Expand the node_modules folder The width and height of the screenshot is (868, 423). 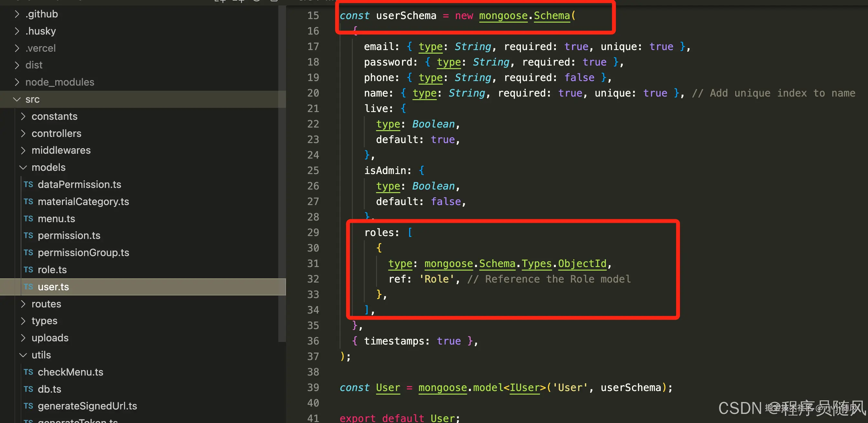17,82
